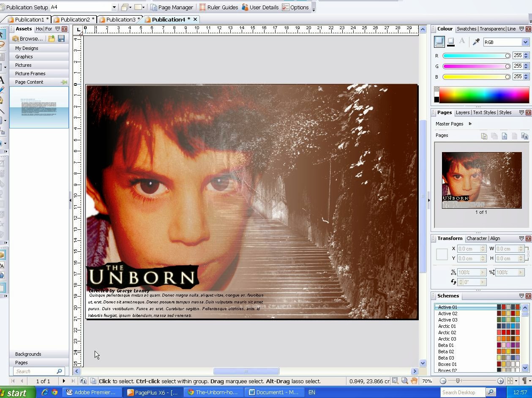Click Publication Setup in the toolbar
Screen dimensions: 532x398
click(x=24, y=7)
